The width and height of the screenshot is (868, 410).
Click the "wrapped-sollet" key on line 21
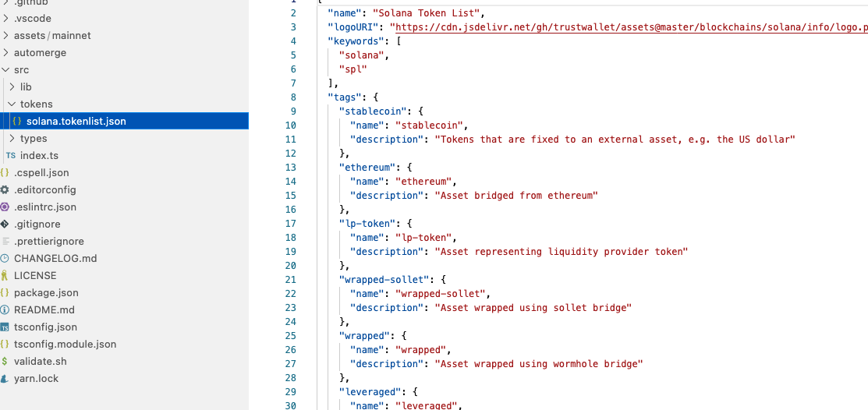[x=384, y=279]
